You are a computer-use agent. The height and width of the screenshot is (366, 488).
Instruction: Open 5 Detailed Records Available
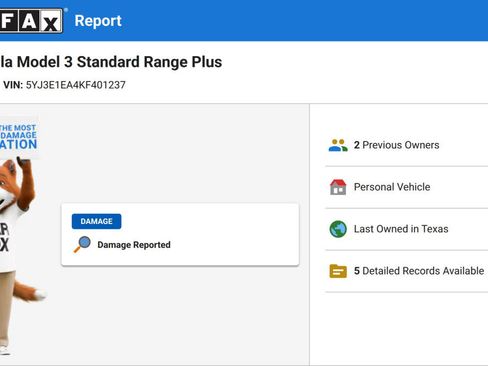[407, 271]
